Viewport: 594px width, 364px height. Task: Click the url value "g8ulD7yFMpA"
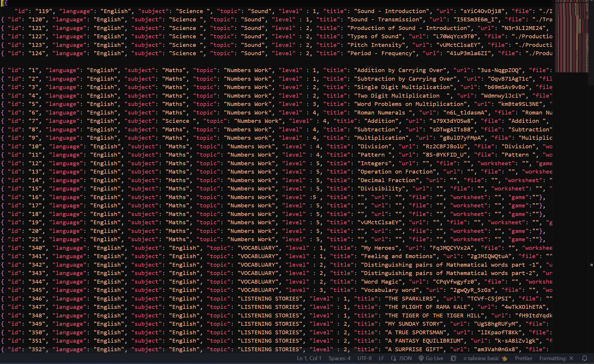click(462, 138)
